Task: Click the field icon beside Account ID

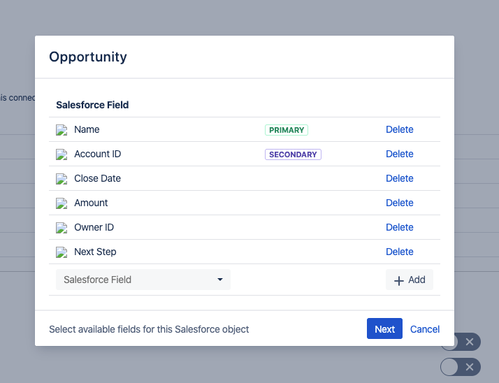Action: pos(62,154)
